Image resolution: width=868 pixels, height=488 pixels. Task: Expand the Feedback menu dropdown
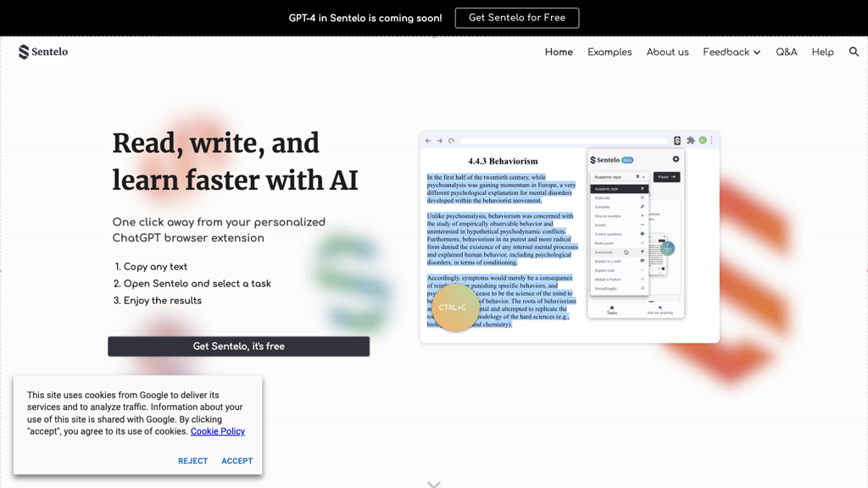coord(732,52)
